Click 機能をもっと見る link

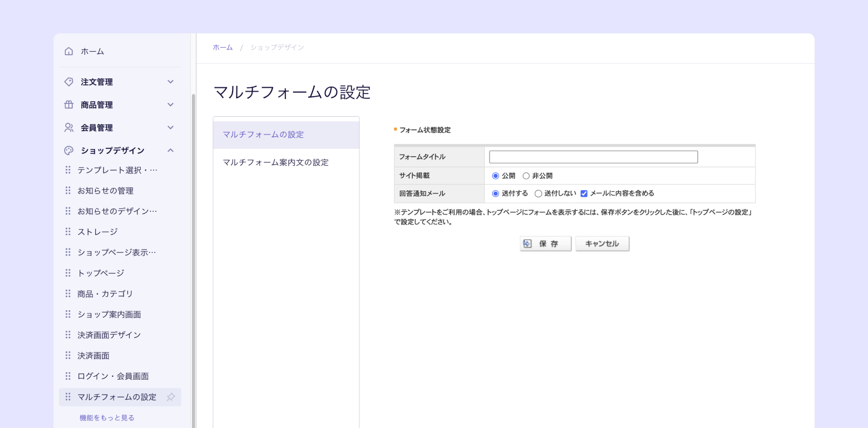[x=107, y=417]
